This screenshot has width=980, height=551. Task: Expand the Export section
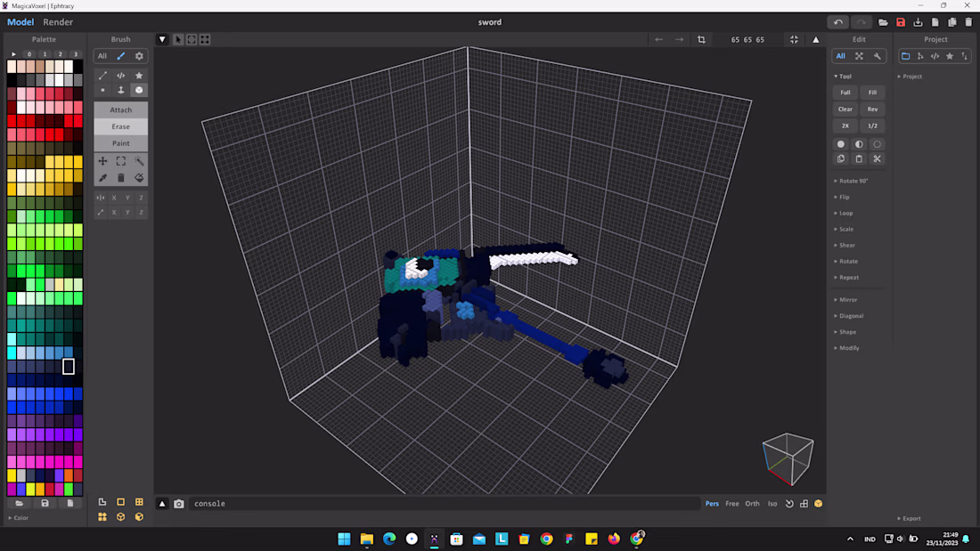click(910, 519)
